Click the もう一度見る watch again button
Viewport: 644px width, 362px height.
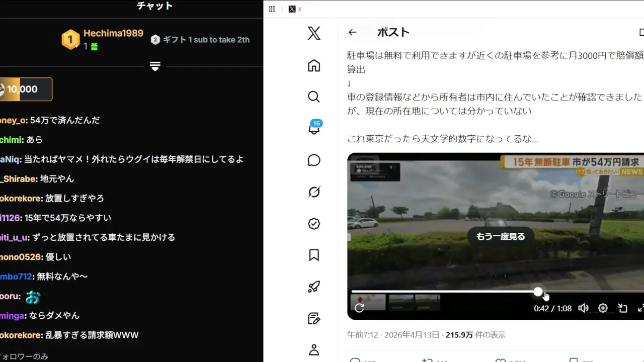click(x=501, y=236)
